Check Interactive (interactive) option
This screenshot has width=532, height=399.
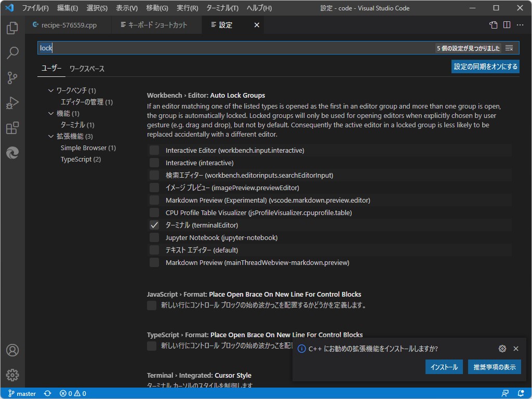[154, 163]
